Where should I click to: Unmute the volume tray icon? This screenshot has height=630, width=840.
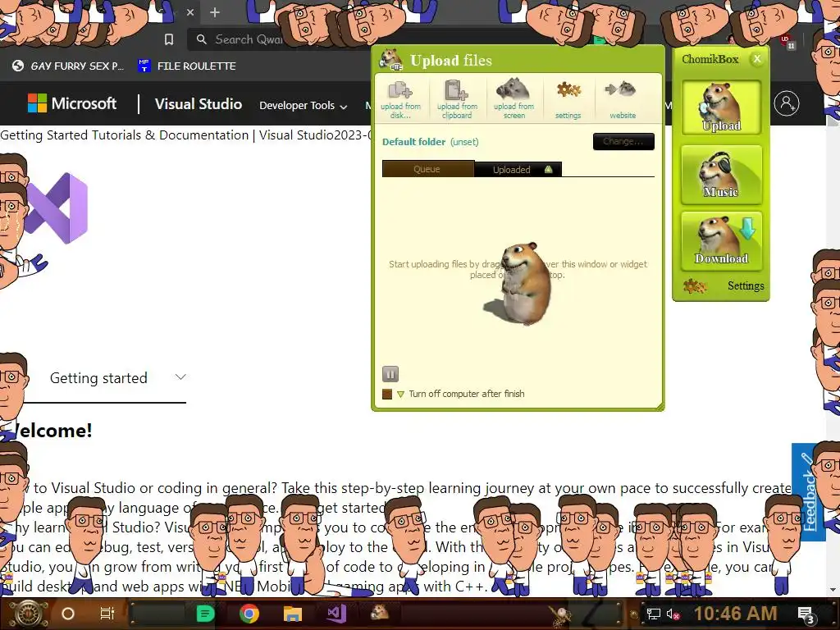click(x=673, y=614)
